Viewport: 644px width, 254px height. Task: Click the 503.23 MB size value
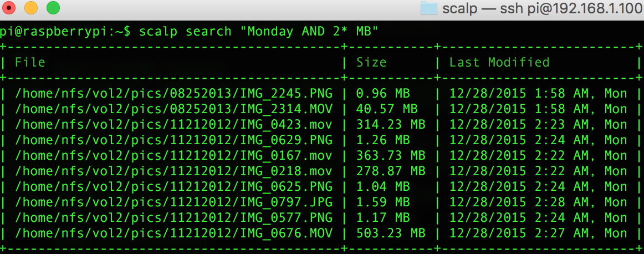click(390, 233)
